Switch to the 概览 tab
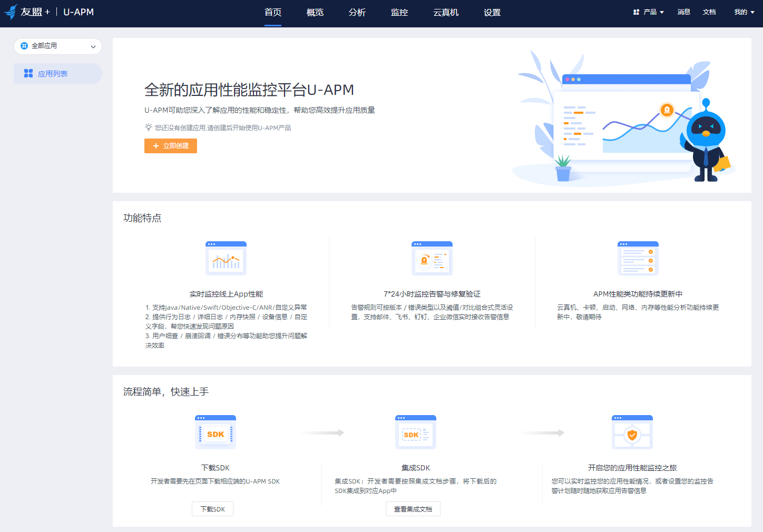763x532 pixels. 315,12
